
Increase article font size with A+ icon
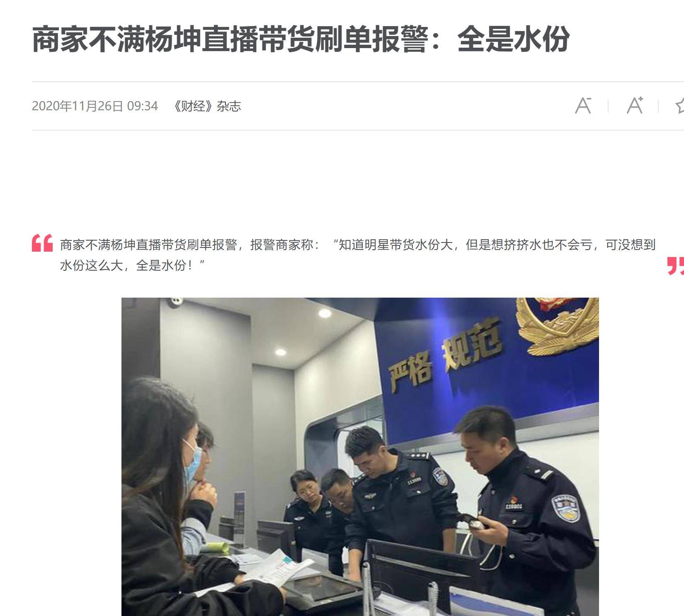(635, 105)
